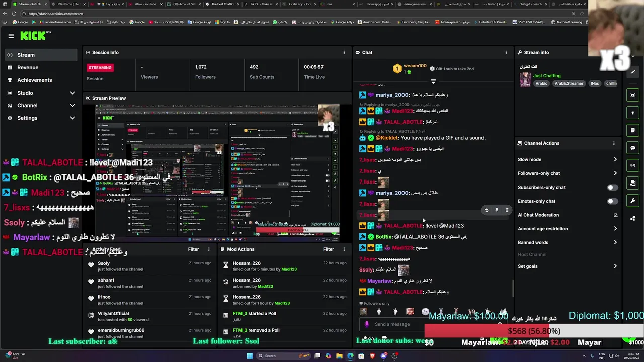Click the reply icon on hovered chat message

pyautogui.click(x=486, y=210)
